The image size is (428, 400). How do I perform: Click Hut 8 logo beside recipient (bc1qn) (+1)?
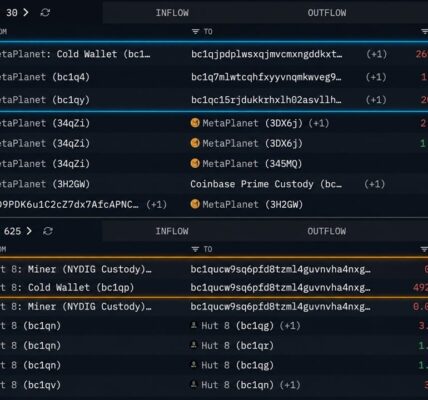point(194,384)
